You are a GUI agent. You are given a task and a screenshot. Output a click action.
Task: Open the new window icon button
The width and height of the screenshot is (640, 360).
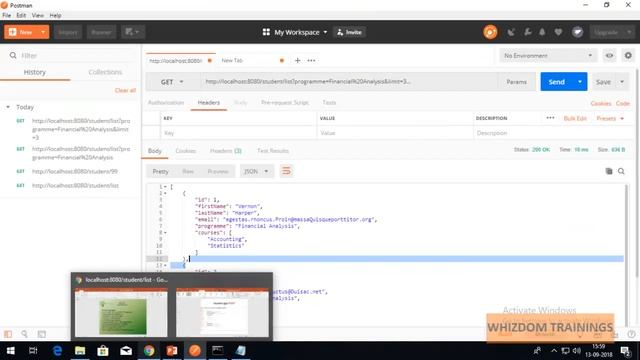133,32
